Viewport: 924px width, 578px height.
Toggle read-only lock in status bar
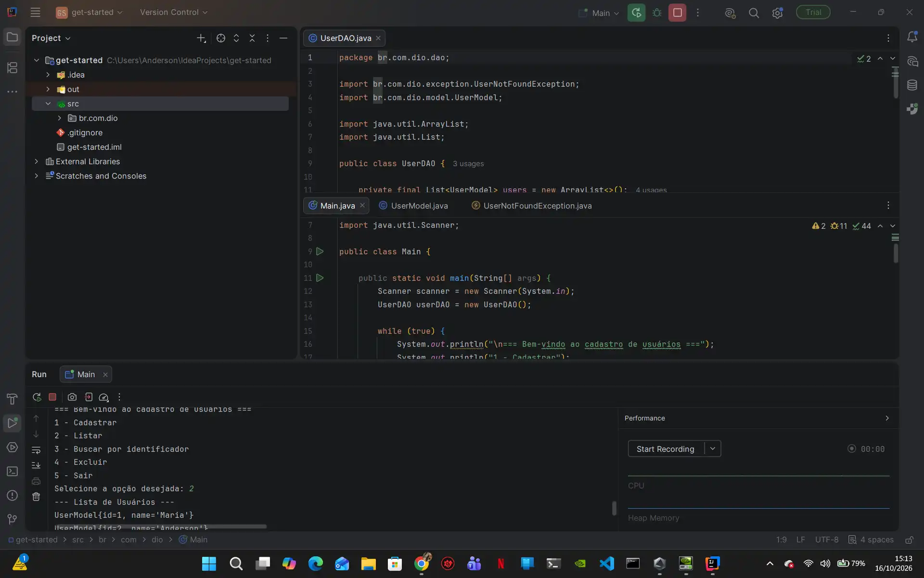(x=909, y=539)
